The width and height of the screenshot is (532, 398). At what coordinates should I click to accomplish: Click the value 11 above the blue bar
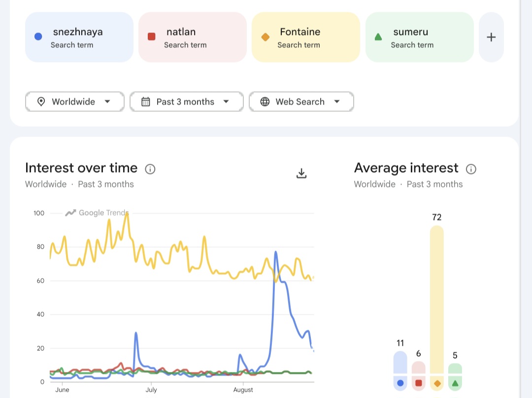point(400,343)
